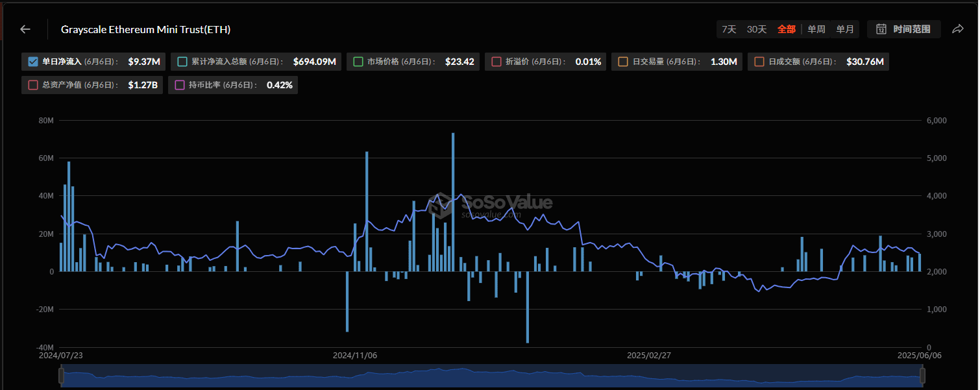Click the 2025/06/06 axis date label
This screenshot has width=980, height=390.
[x=920, y=356]
